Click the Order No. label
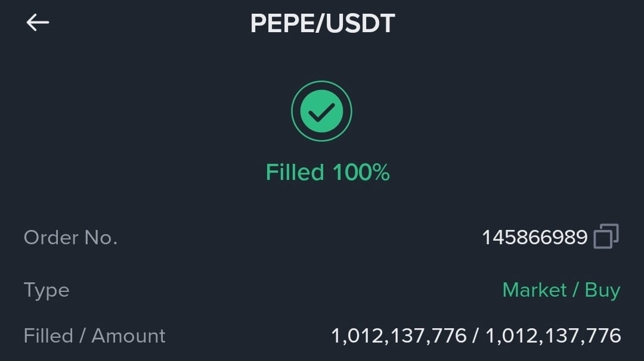The height and width of the screenshot is (361, 644). click(70, 238)
